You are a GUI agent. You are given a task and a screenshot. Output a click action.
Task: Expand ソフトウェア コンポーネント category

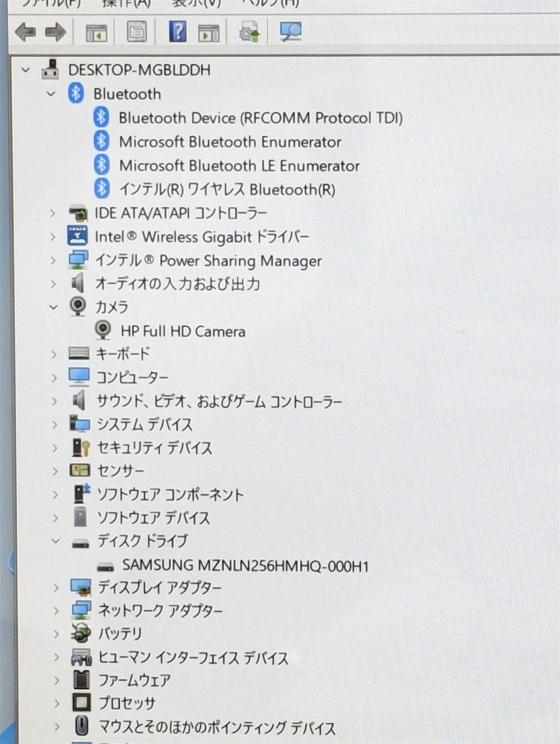[55, 495]
